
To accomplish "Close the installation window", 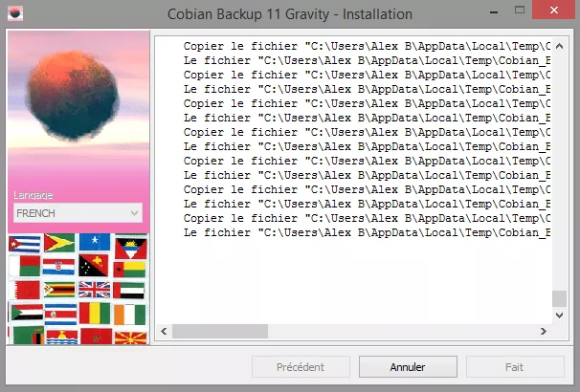I will tap(554, 10).
